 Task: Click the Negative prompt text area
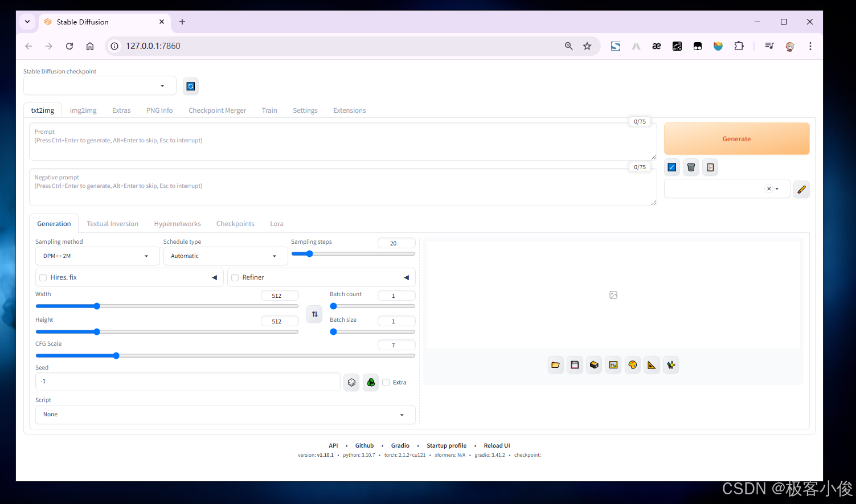[343, 187]
